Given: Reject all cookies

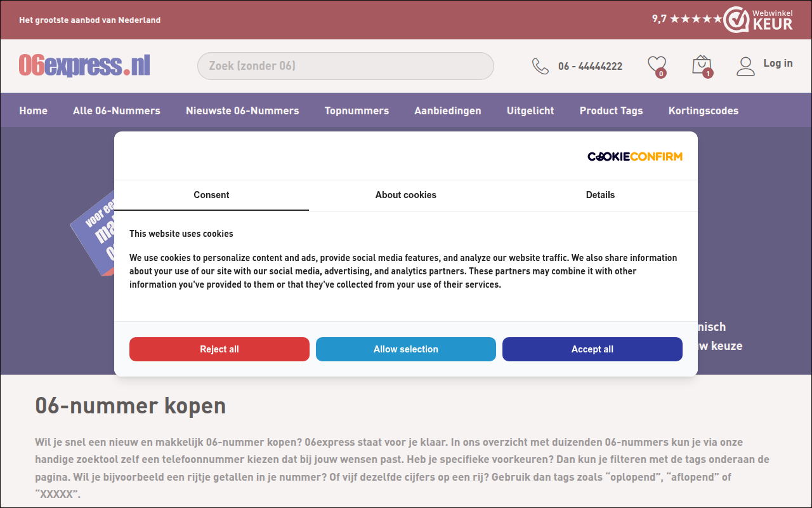Looking at the screenshot, I should point(219,349).
